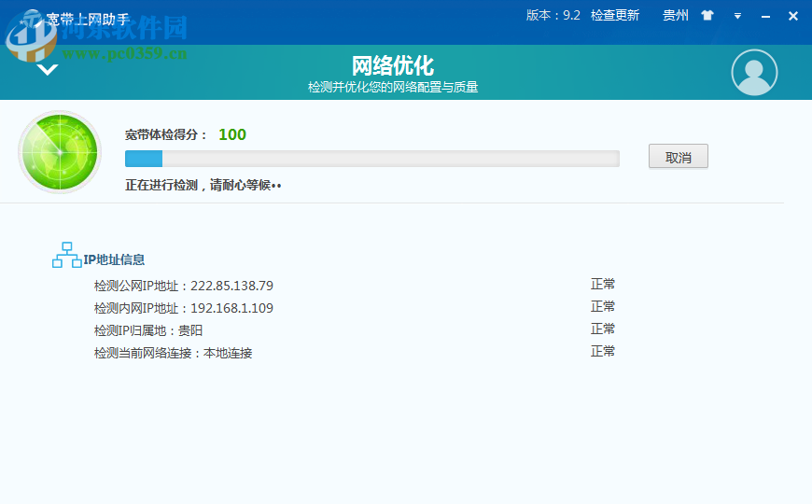Image resolution: width=812 pixels, height=504 pixels.
Task: Click the green radar scan icon
Action: pos(60,152)
